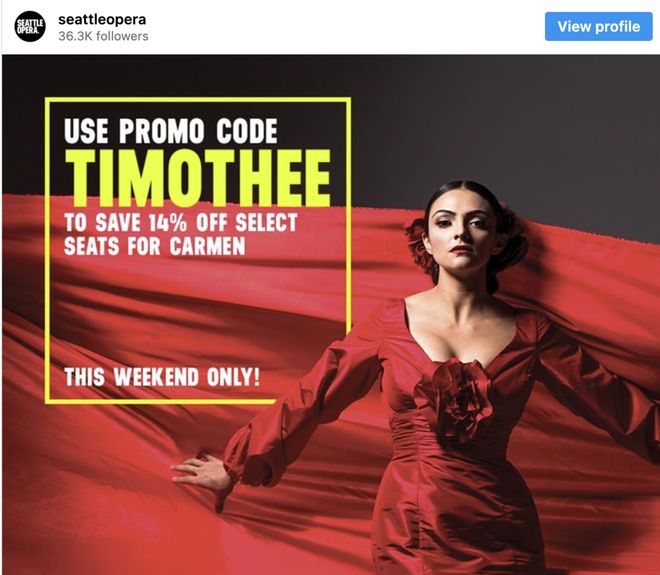This screenshot has width=660, height=575.
Task: Click the View profile button
Action: point(598,27)
